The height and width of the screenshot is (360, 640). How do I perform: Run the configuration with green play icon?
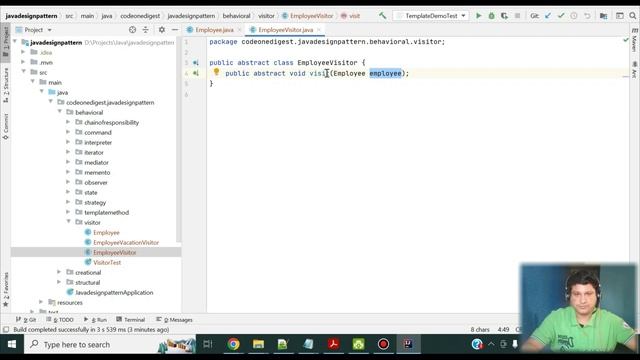[478, 16]
